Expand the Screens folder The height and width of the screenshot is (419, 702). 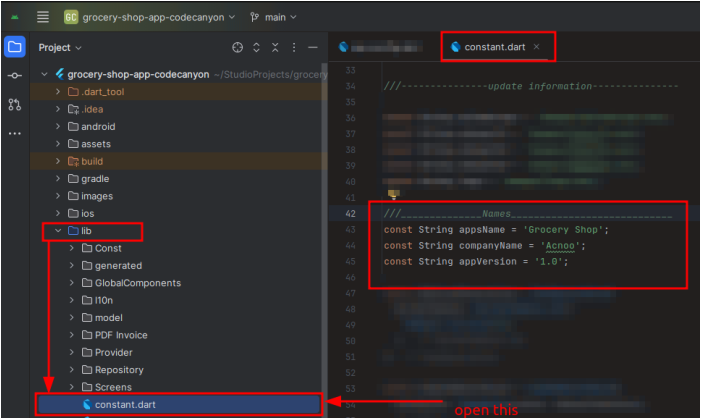(x=72, y=387)
